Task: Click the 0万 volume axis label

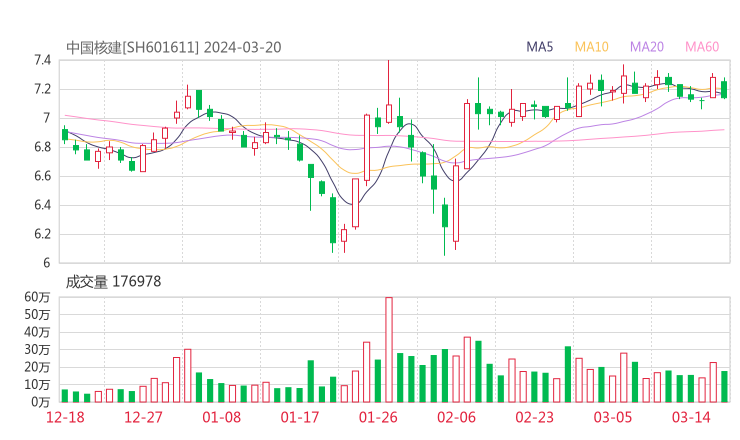Action: tap(41, 402)
